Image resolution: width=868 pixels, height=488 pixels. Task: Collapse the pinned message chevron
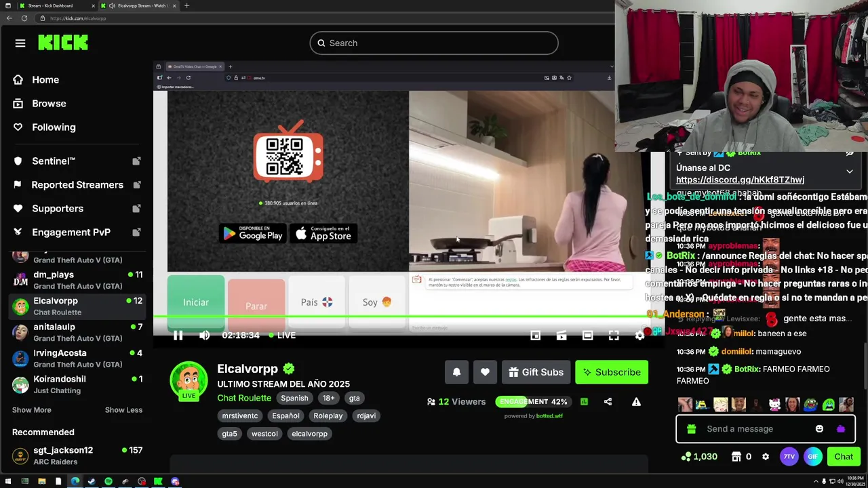tap(849, 172)
